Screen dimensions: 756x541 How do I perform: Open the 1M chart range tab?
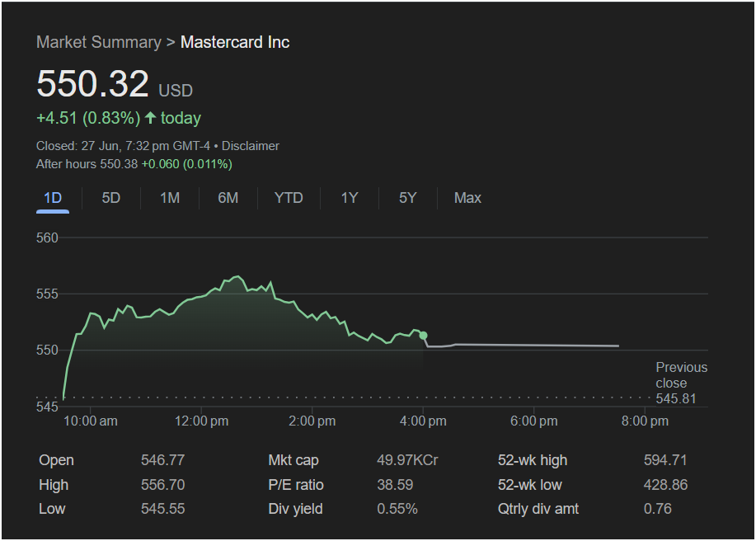pos(170,198)
